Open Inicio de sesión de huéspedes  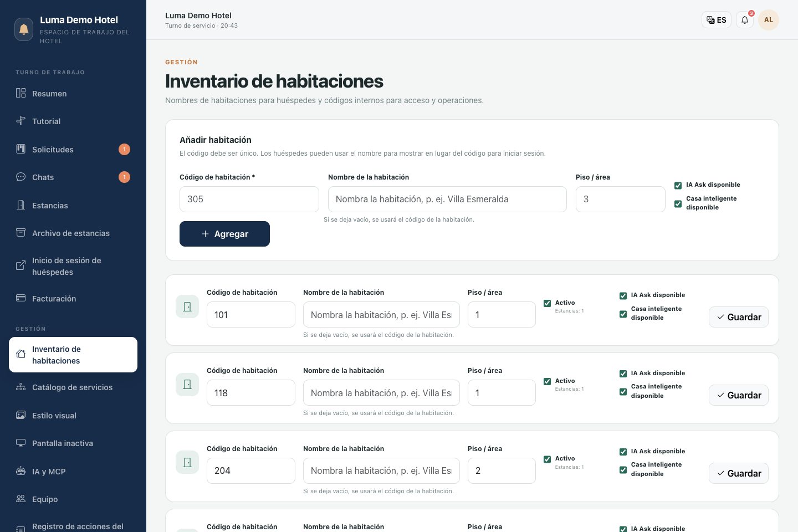(73, 266)
